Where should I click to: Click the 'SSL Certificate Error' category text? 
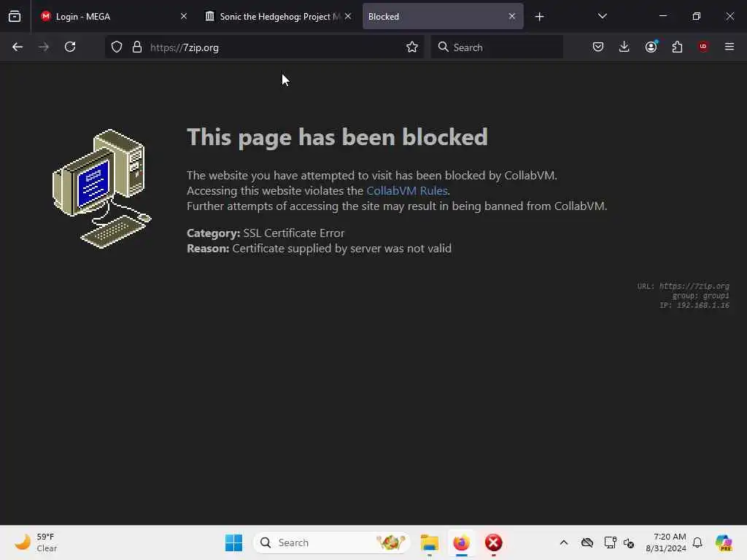[x=294, y=233]
